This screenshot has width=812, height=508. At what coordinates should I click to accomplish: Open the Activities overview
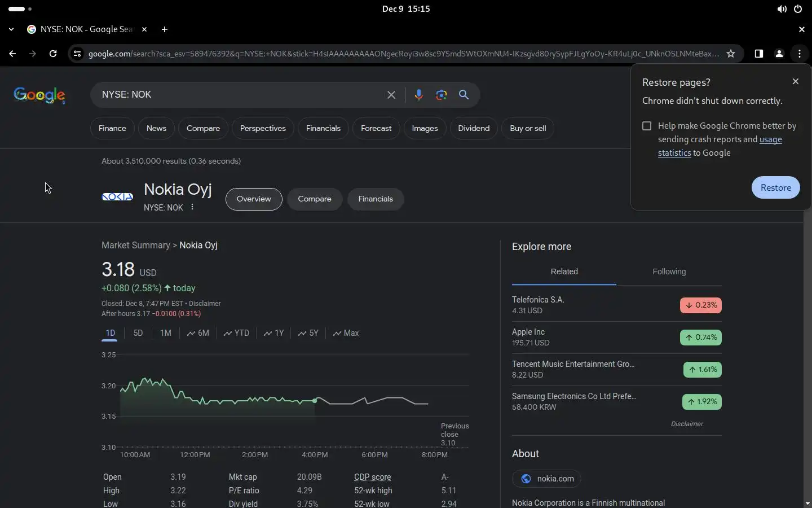coord(20,9)
